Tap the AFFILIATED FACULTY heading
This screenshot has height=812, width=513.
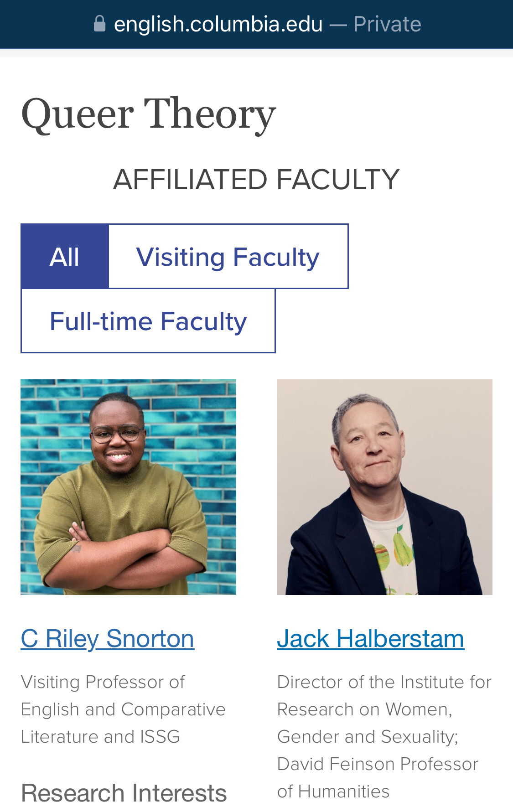coord(256,179)
